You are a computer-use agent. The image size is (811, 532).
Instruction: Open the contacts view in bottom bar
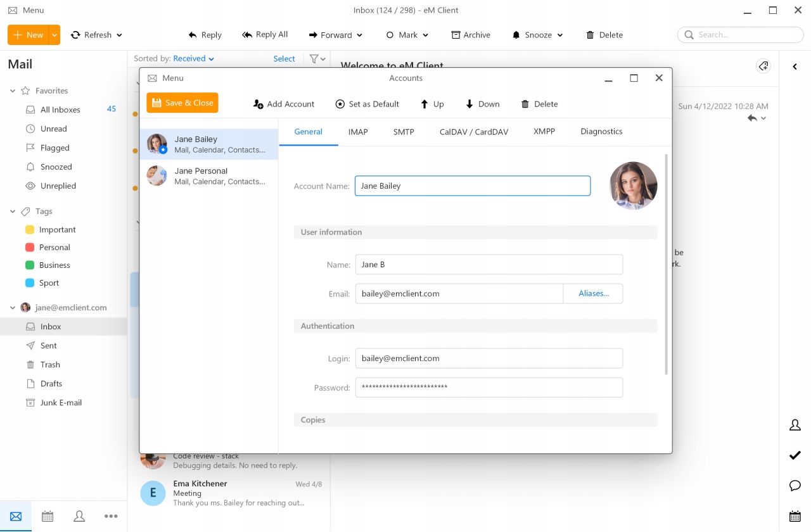[79, 516]
